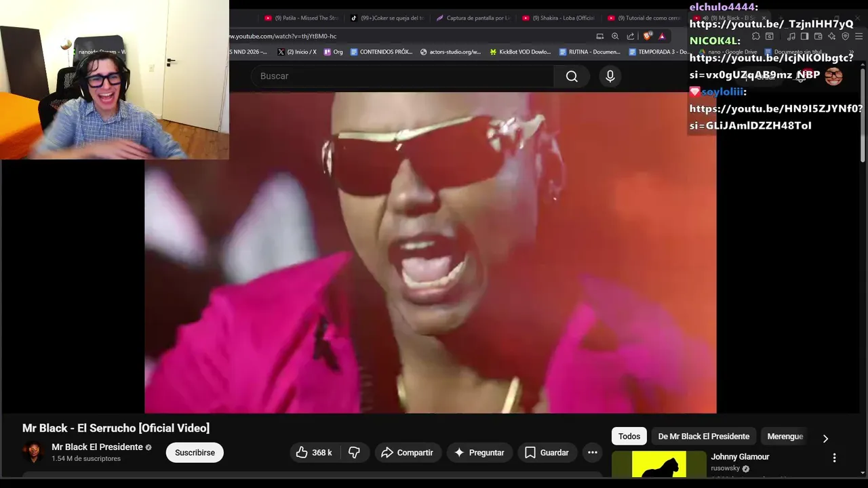Open the Documento sin títul bookmark

[x=793, y=52]
